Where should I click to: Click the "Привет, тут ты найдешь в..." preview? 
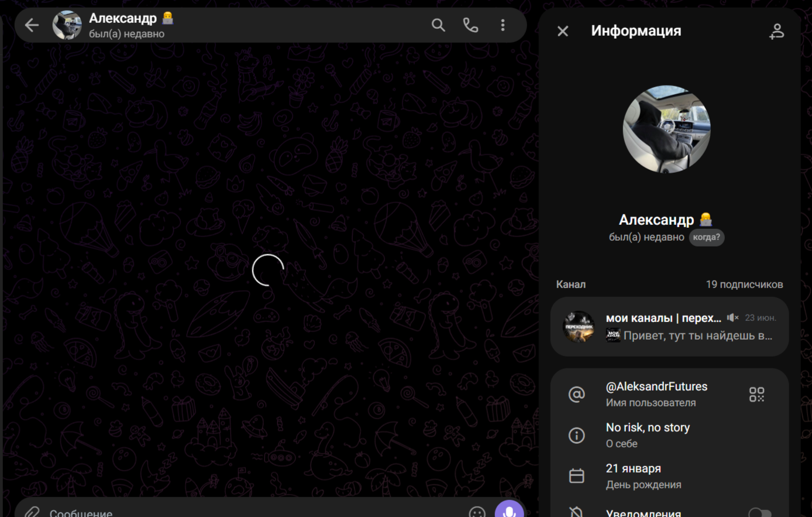click(x=697, y=335)
